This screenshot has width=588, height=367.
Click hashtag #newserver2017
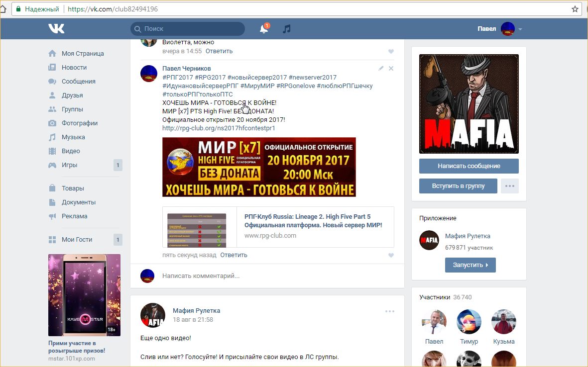tap(312, 78)
